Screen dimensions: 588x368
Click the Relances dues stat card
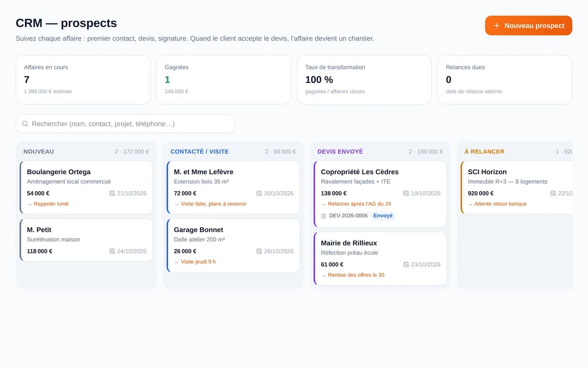[505, 79]
